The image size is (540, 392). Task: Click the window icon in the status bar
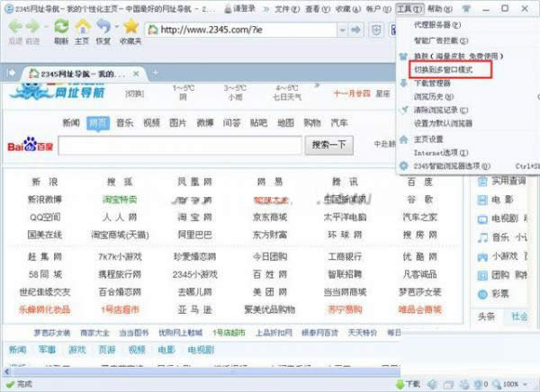pyautogui.click(x=448, y=385)
